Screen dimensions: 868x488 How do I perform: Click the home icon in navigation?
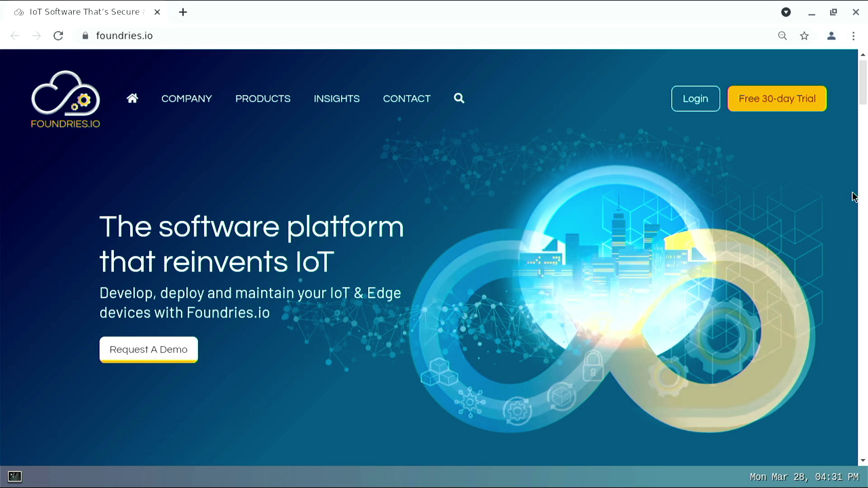132,99
